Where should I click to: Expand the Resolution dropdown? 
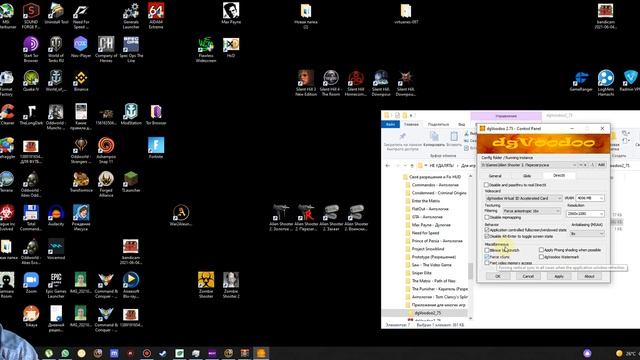coord(584,213)
